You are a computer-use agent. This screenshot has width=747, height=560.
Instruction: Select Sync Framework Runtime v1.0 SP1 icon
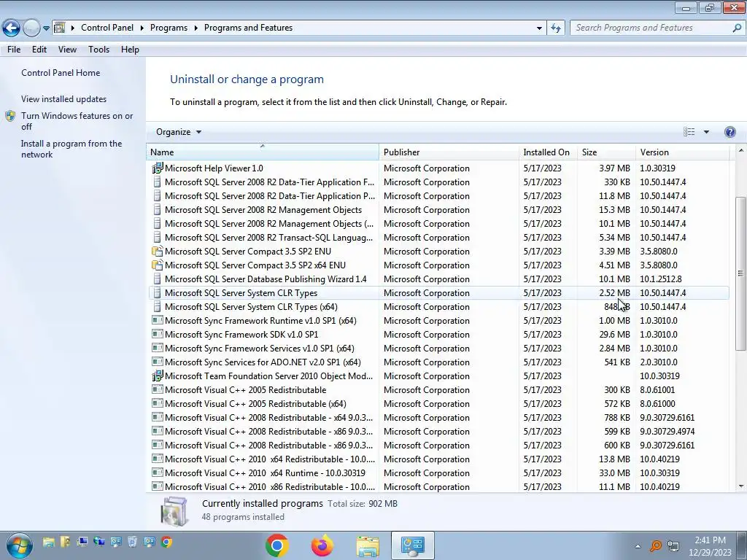pos(158,320)
